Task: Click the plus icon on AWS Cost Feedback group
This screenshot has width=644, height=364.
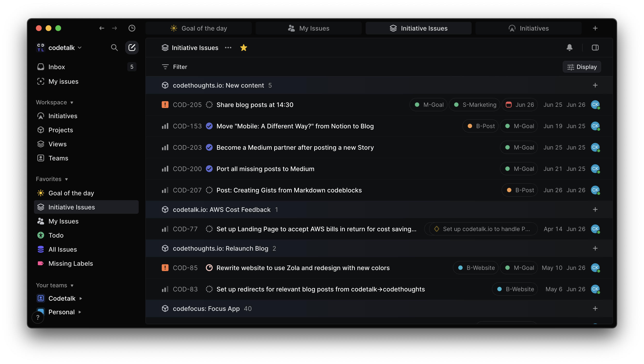Action: click(595, 209)
